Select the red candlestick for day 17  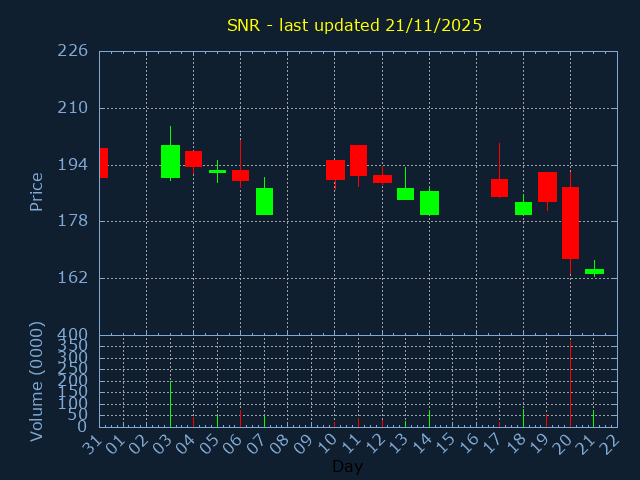(x=499, y=188)
